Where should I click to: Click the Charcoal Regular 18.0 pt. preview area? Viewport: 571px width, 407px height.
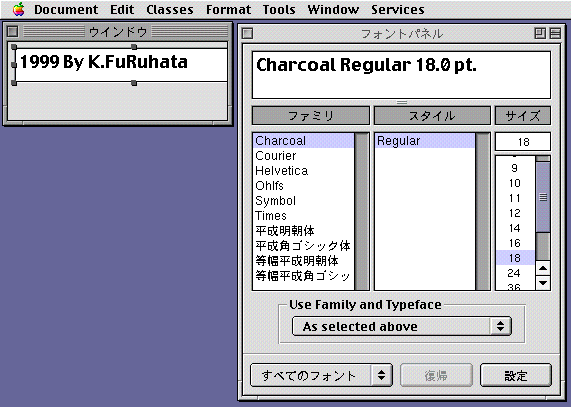[x=401, y=75]
